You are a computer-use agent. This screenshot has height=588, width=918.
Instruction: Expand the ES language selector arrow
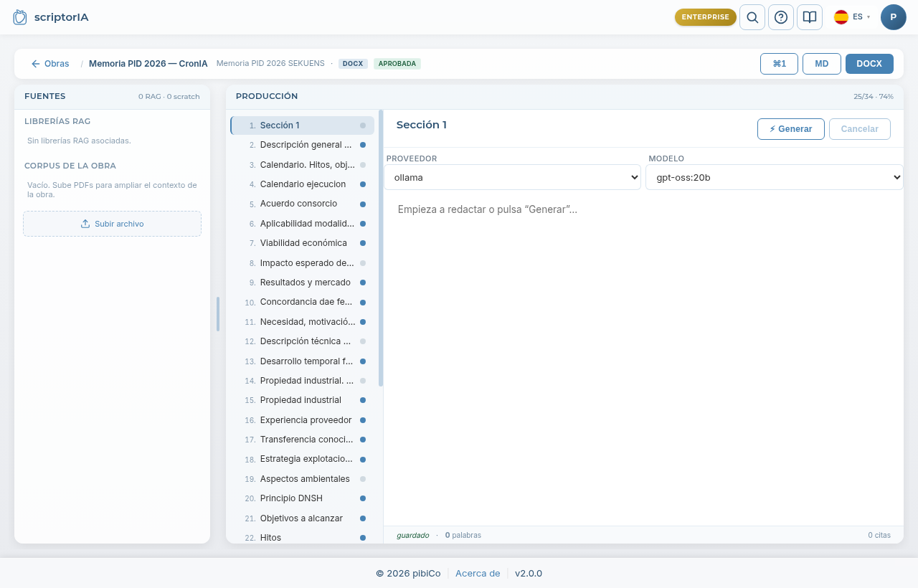[869, 17]
